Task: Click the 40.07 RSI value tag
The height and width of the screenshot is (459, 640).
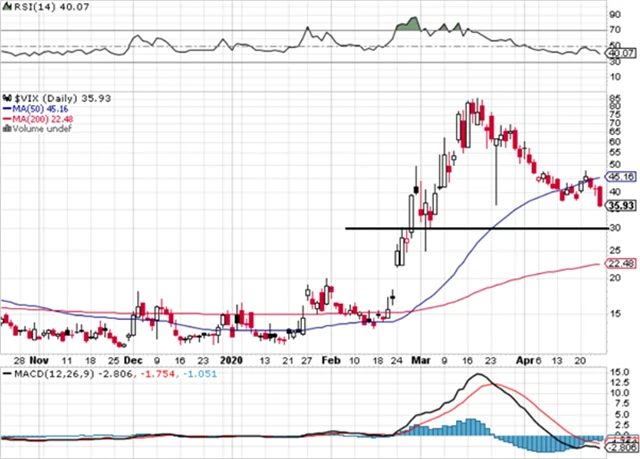Action: coord(624,52)
